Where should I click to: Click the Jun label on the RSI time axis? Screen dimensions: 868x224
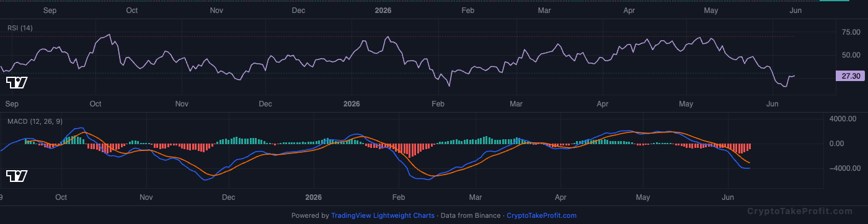(773, 103)
